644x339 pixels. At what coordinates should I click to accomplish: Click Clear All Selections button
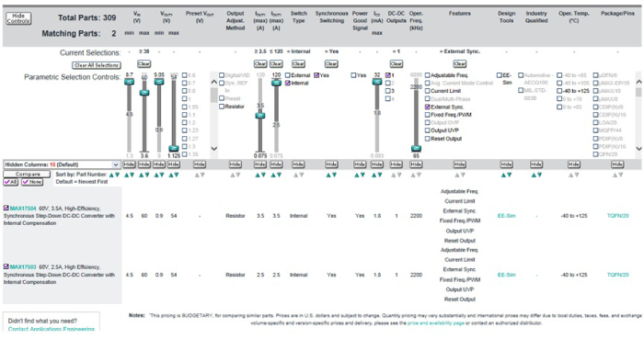click(97, 65)
